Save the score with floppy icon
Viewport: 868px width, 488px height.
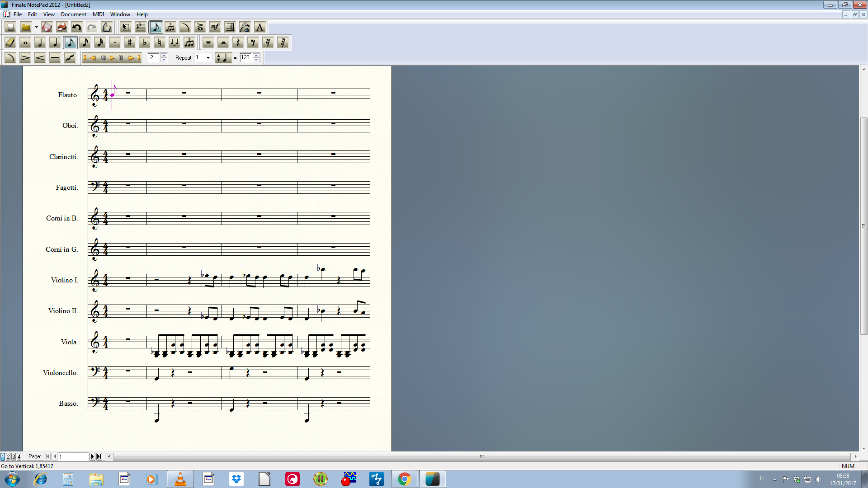[47, 28]
